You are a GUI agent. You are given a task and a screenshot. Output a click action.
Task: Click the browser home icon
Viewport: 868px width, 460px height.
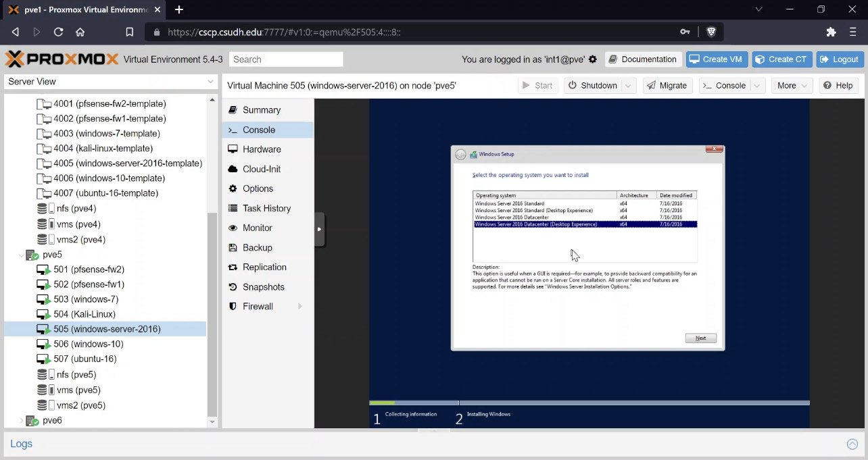pyautogui.click(x=80, y=32)
